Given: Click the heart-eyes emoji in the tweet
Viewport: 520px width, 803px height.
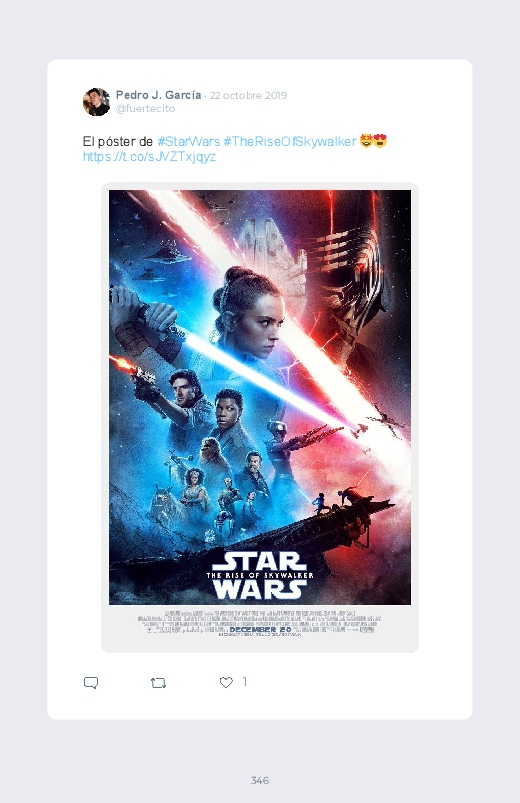Looking at the screenshot, I should coord(380,141).
